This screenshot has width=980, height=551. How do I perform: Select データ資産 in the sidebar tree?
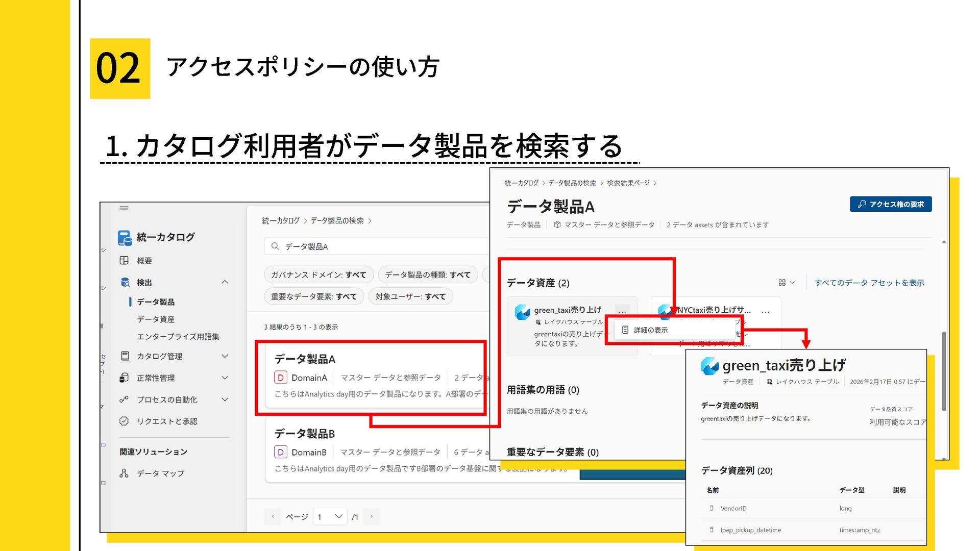click(155, 319)
